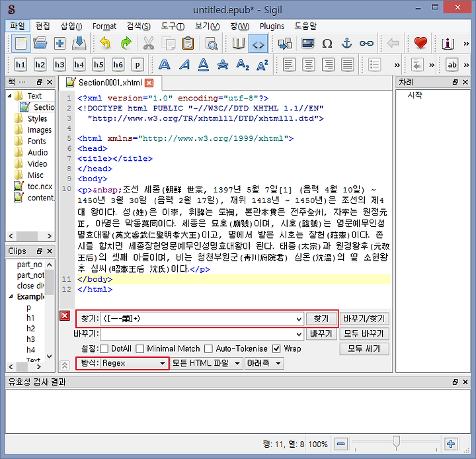The width and height of the screenshot is (476, 459).
Task: Expand the 바꾸기 history dropdown arrow
Action: point(299,334)
